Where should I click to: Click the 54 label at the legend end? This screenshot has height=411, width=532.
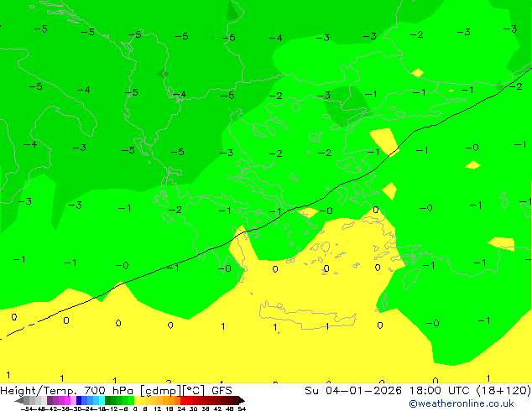point(242,408)
